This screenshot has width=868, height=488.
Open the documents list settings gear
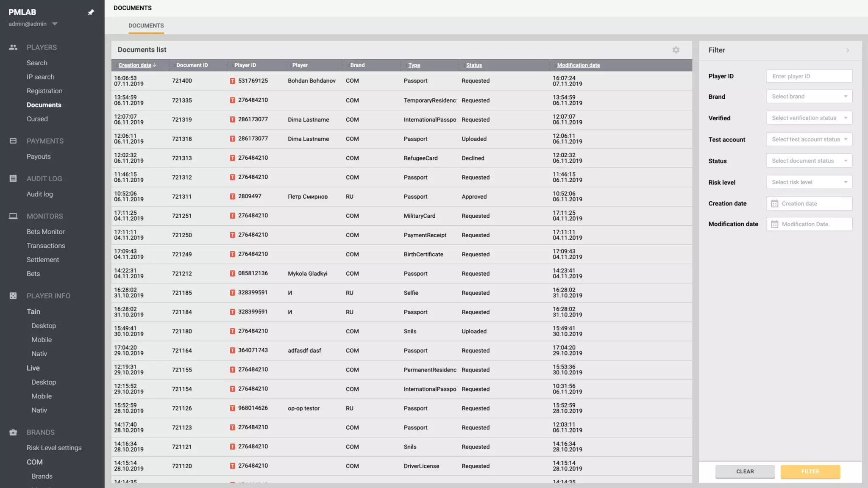coord(676,50)
